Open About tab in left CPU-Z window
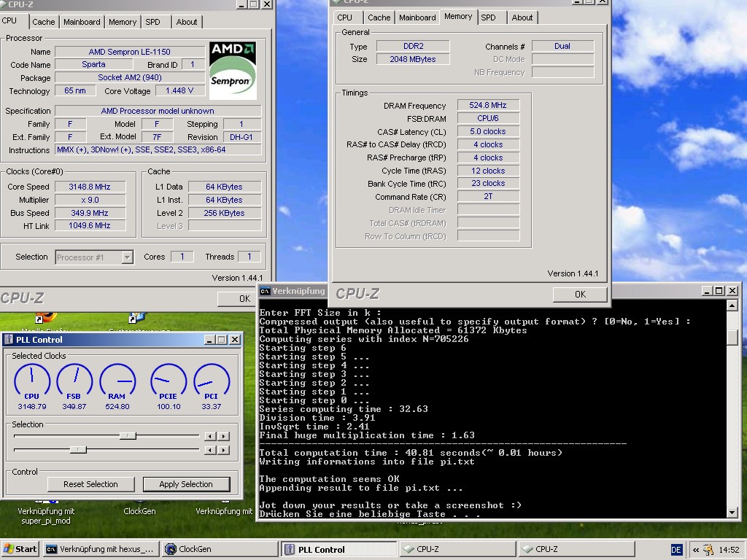This screenshot has height=560, width=747. point(186,22)
